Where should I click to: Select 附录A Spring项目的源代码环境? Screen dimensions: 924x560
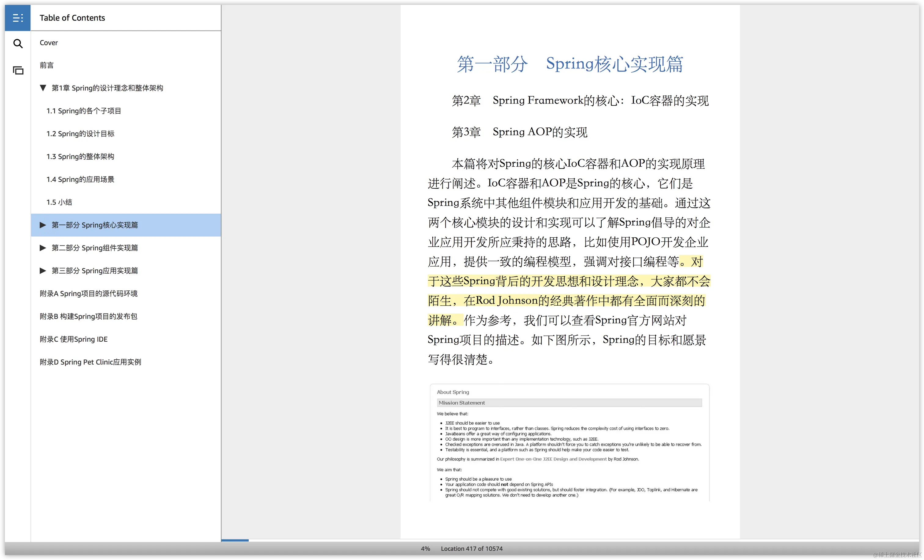pyautogui.click(x=89, y=293)
